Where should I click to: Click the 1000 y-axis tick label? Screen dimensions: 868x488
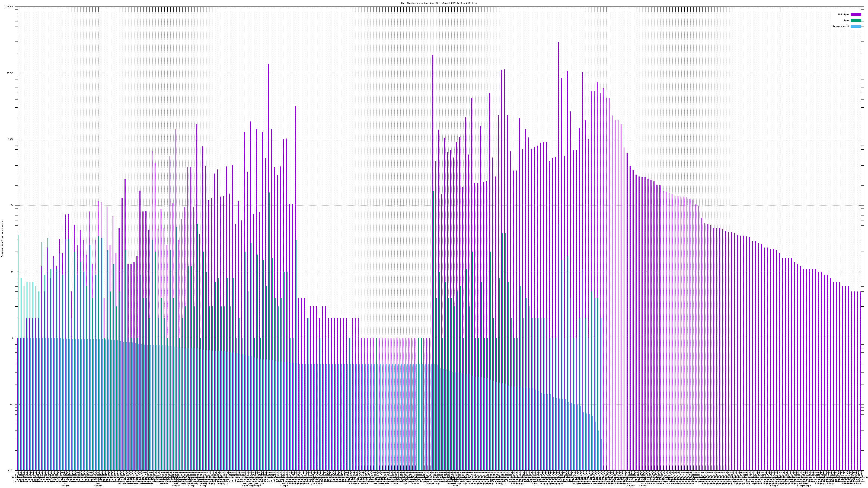coord(11,139)
